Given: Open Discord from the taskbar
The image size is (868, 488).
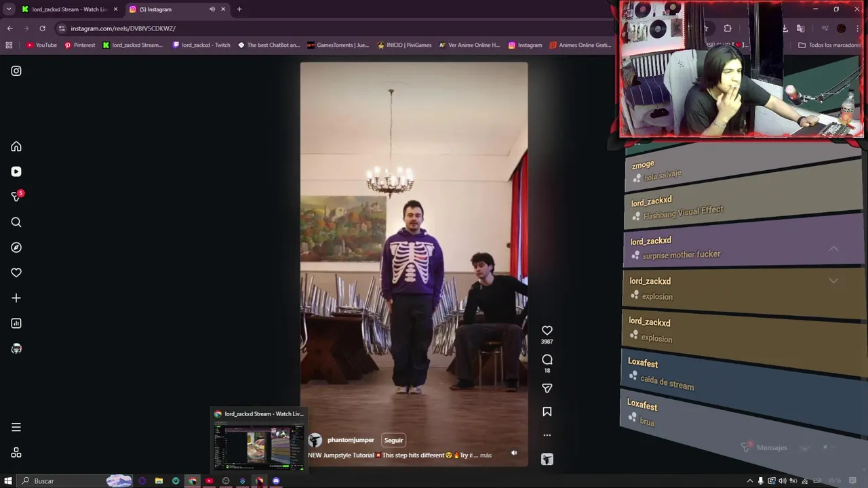Looking at the screenshot, I should 276,481.
